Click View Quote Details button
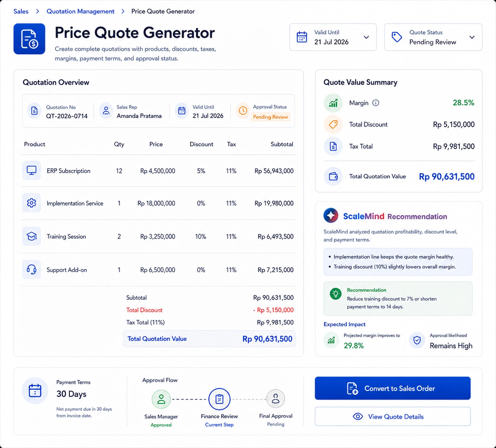The height and width of the screenshot is (448, 496). click(x=393, y=417)
